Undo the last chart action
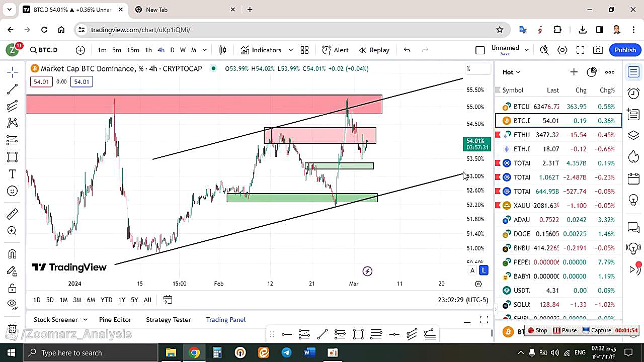Screen dimensions: 644x362 coord(407,50)
